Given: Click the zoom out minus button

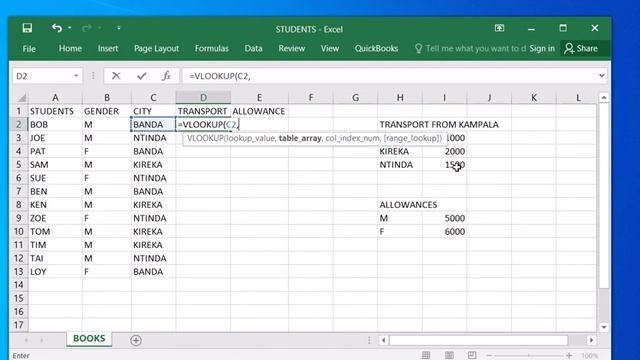Looking at the screenshot, I should [x=489, y=356].
